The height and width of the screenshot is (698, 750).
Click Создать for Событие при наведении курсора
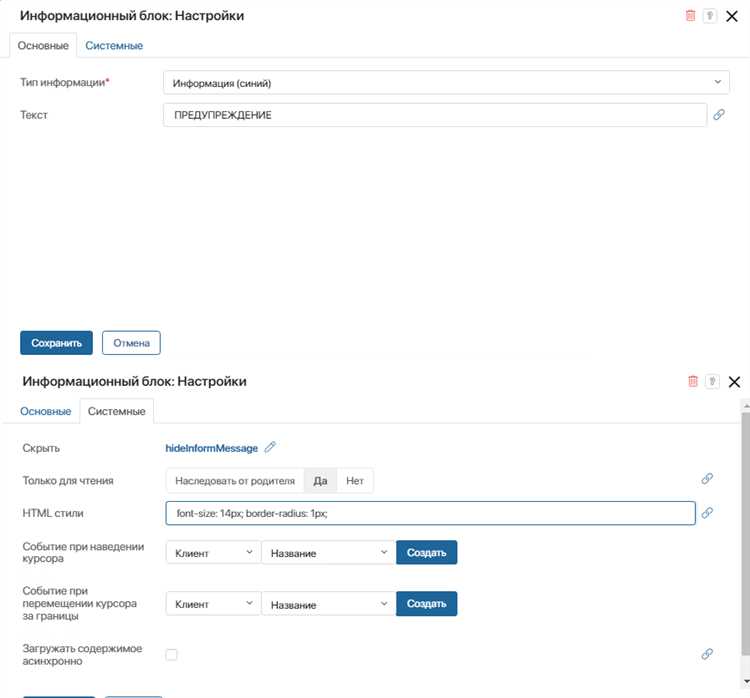coord(427,553)
